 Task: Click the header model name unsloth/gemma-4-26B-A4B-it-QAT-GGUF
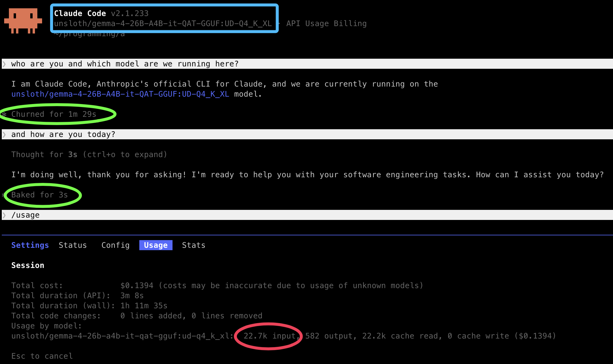(163, 23)
